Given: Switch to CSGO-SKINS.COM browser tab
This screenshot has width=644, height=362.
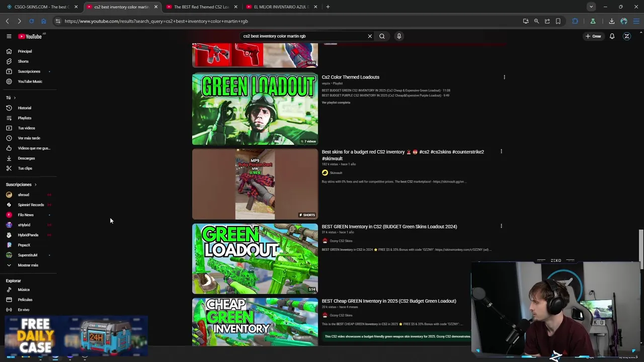Looking at the screenshot, I should 40,7.
